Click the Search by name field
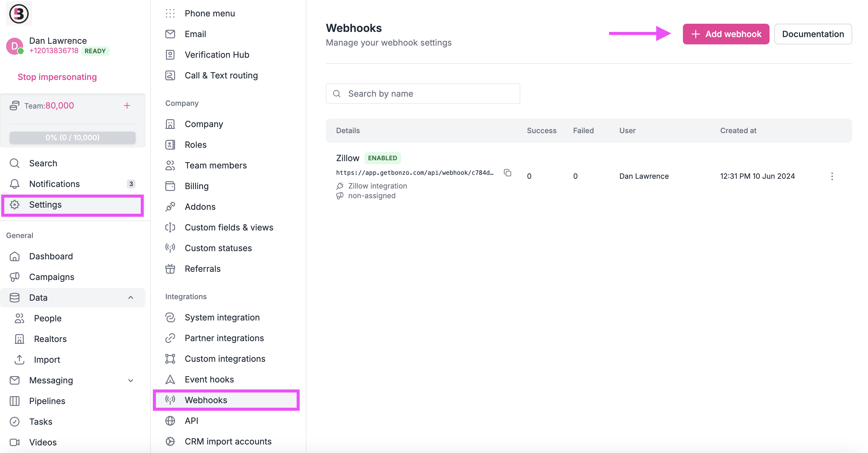Image resolution: width=868 pixels, height=453 pixels. [422, 93]
